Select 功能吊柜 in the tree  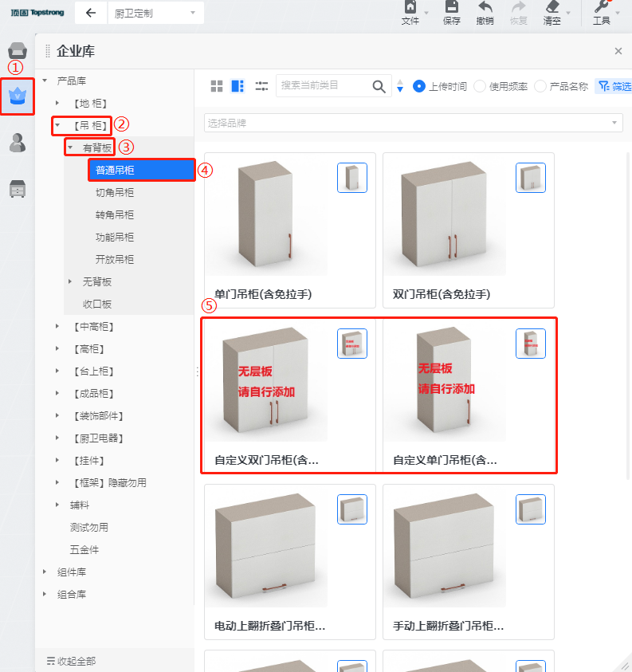click(x=115, y=237)
